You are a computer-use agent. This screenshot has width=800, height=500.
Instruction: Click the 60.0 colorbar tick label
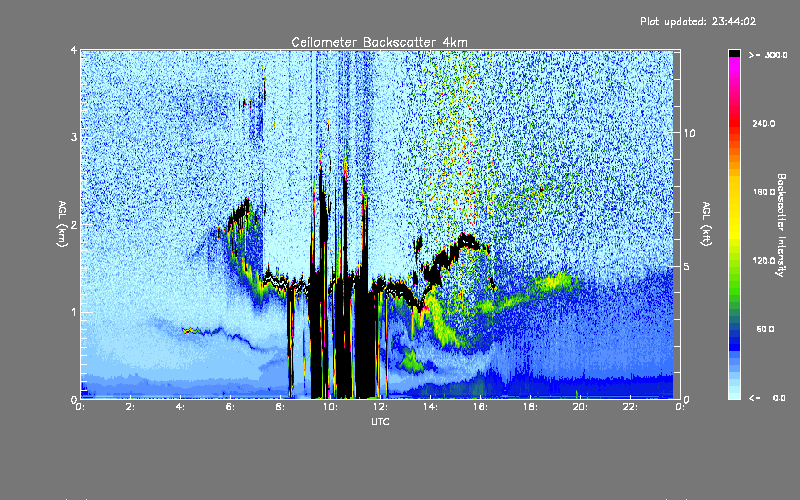(765, 329)
